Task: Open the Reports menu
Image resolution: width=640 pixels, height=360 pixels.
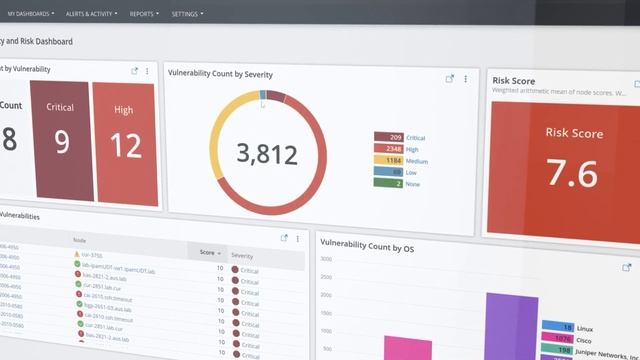Action: click(x=144, y=13)
